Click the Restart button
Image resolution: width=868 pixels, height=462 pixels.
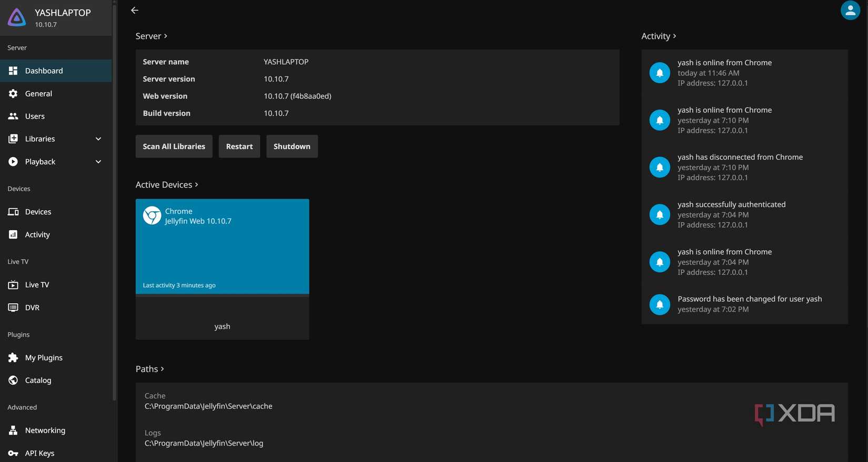click(x=239, y=146)
